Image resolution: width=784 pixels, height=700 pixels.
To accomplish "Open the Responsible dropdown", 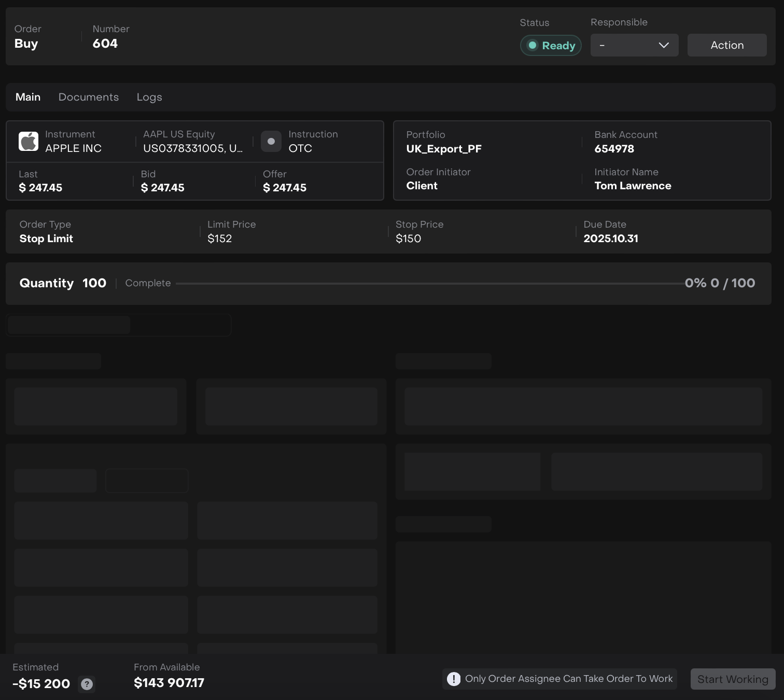I will (x=634, y=46).
